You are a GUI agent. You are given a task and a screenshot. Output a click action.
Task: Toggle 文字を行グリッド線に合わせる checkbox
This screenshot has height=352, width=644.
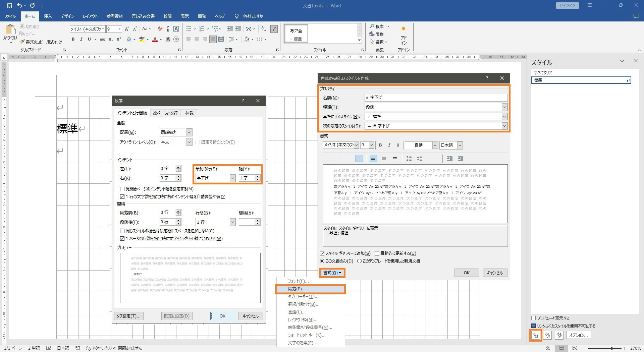click(x=122, y=239)
